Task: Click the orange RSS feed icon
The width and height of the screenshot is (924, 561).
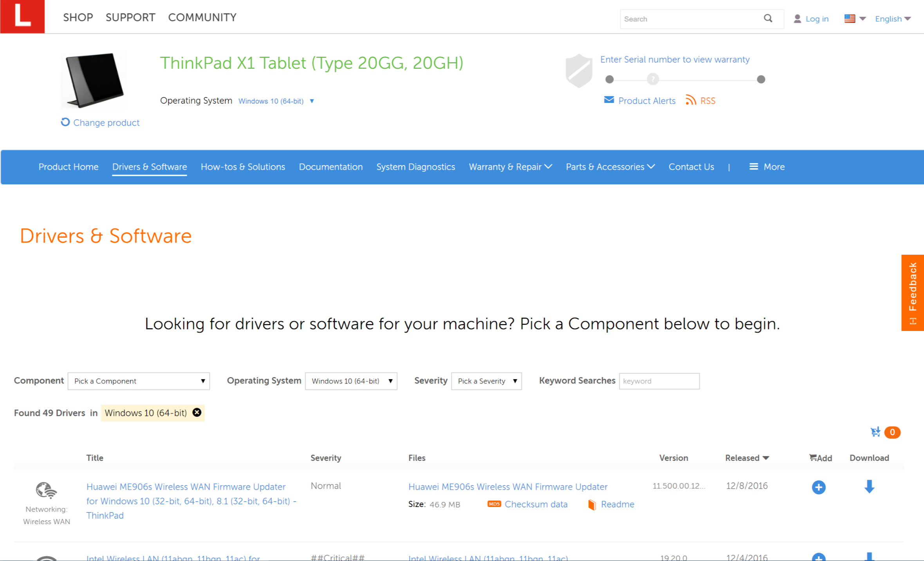Action: 691,100
